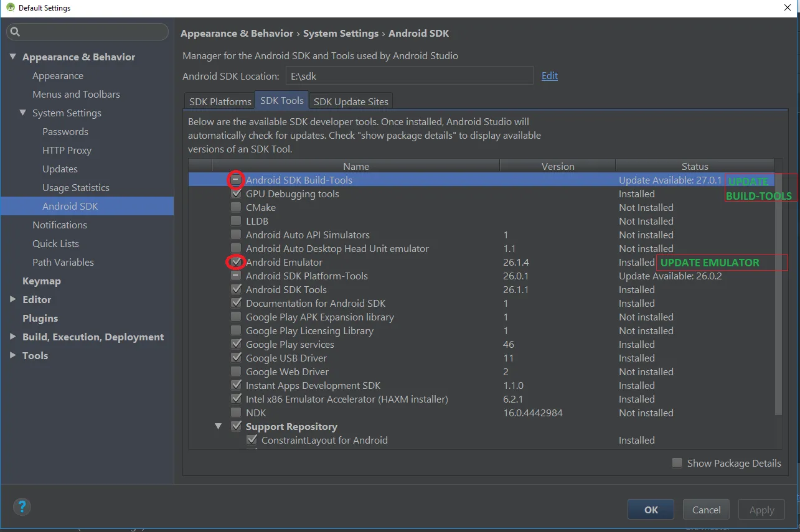800x532 pixels.
Task: Expand Build, Execution, Deployment section
Action: 13,337
